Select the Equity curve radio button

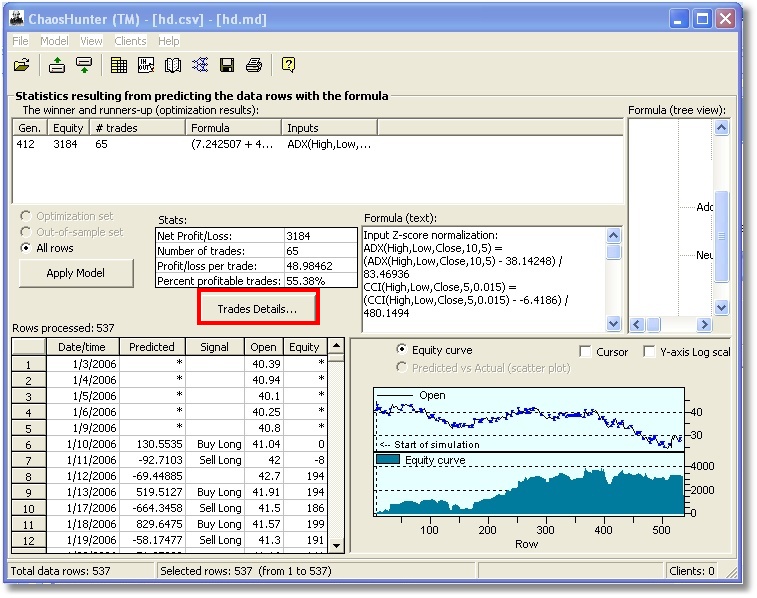[x=401, y=349]
